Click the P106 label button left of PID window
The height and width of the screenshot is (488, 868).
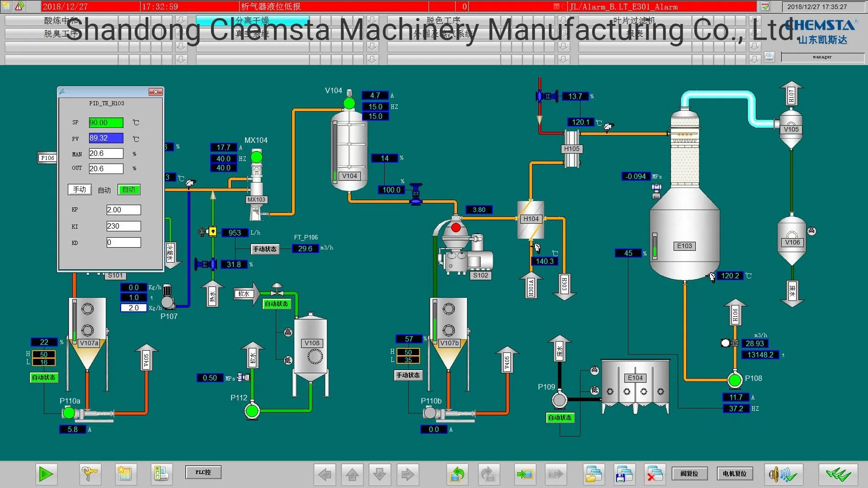tap(47, 158)
